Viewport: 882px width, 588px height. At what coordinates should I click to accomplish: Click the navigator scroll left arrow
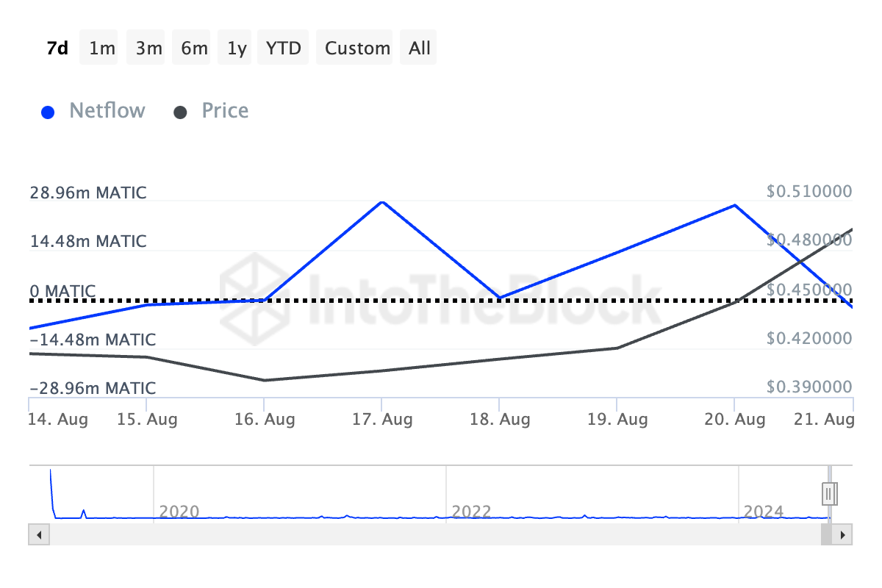38,534
